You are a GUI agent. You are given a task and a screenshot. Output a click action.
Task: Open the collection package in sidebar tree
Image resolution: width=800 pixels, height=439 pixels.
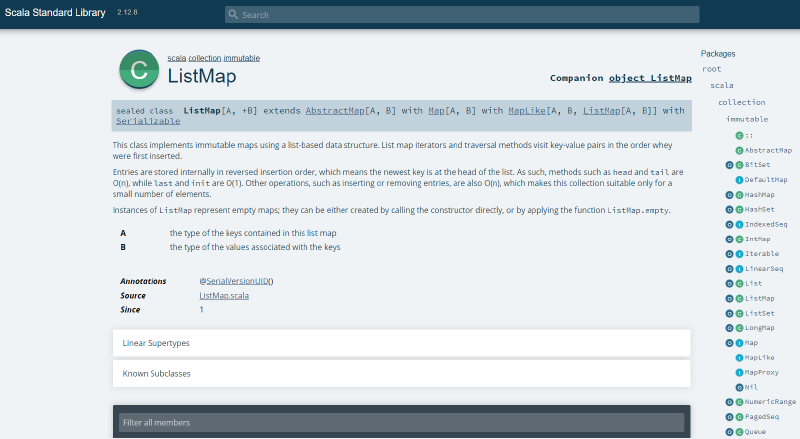[x=741, y=102]
